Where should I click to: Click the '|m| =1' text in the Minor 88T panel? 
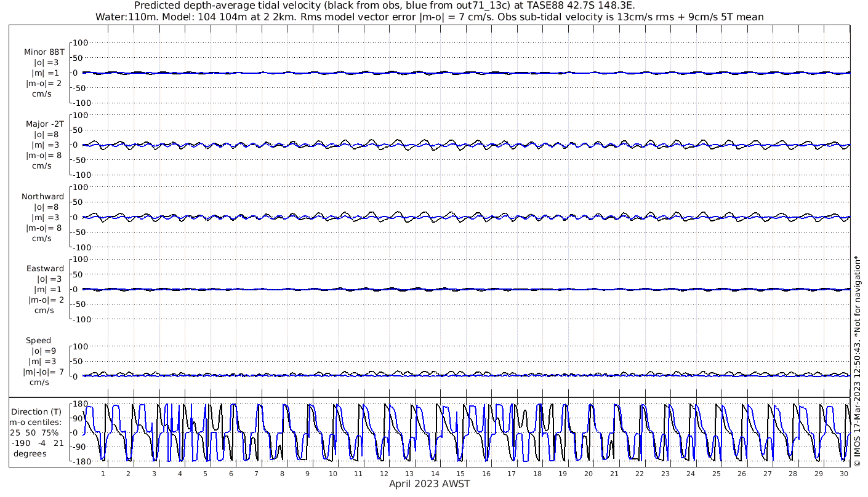coord(47,73)
